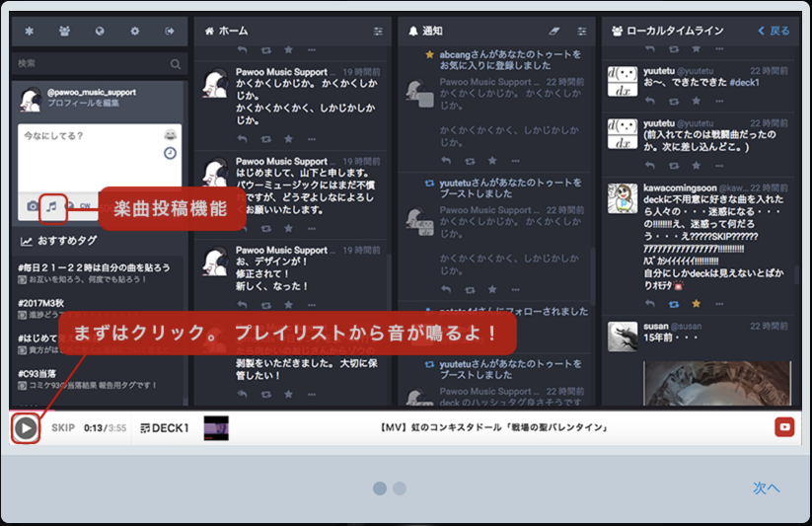Open the #C93当落 hashtag
Screen dimensions: 812x526
[37, 374]
